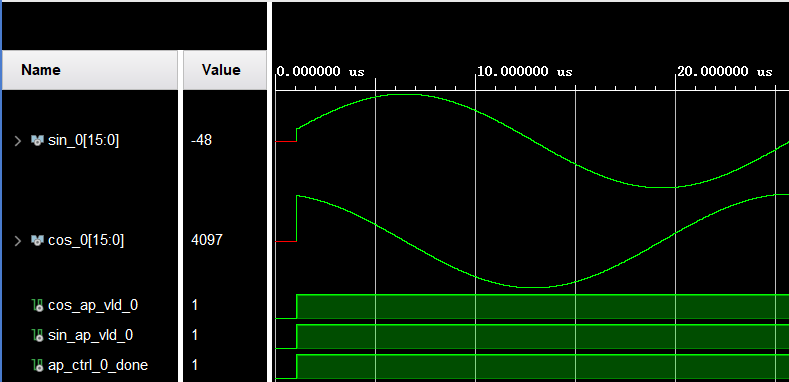
Task: Click the sin_ap_vld_0 high waveform bar
Action: tap(542, 337)
